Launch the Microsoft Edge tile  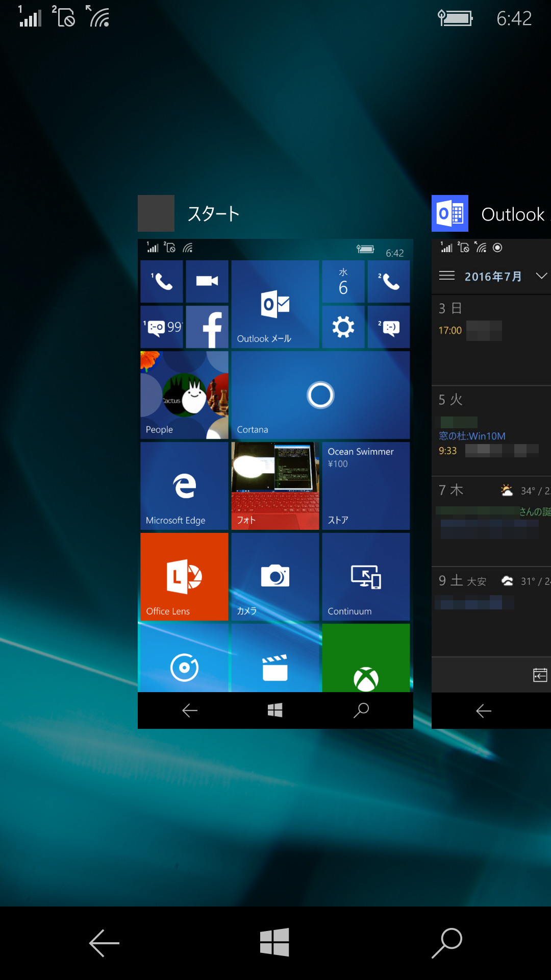click(184, 486)
